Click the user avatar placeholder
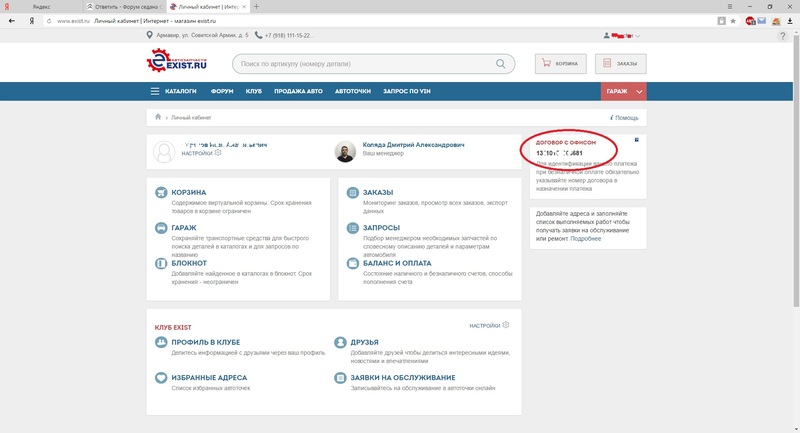The height and width of the screenshot is (433, 800). click(164, 152)
